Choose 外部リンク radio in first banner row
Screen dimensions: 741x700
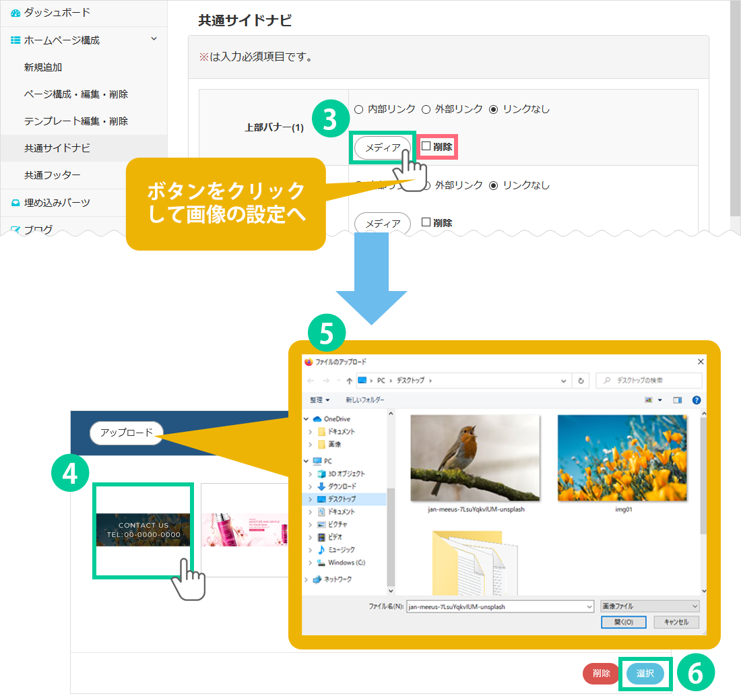click(426, 109)
